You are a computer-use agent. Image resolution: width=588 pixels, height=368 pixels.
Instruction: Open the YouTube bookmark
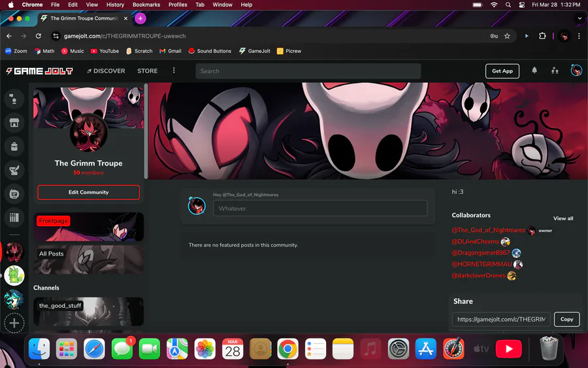point(105,51)
